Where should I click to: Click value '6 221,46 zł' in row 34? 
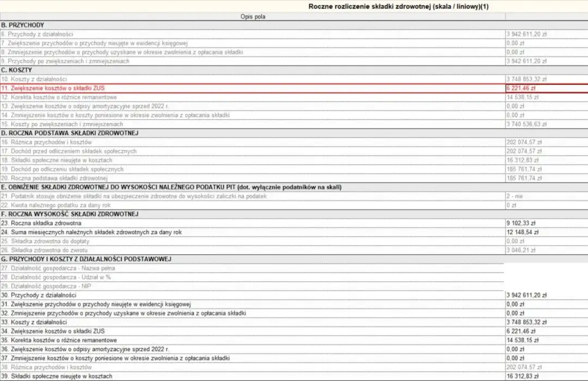[521, 331]
